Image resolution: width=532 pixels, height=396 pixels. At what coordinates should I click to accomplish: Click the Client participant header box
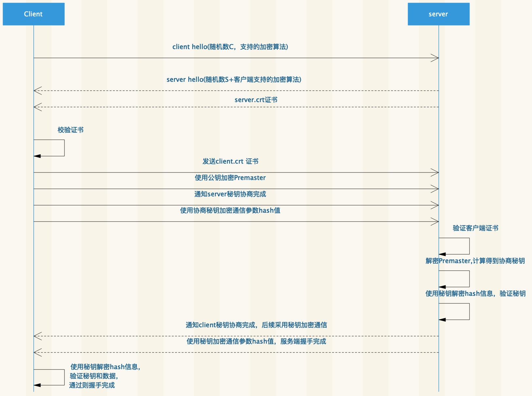click(33, 14)
